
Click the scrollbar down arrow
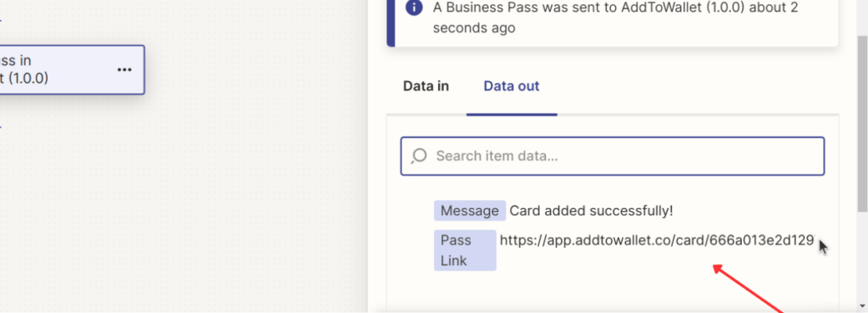862,305
